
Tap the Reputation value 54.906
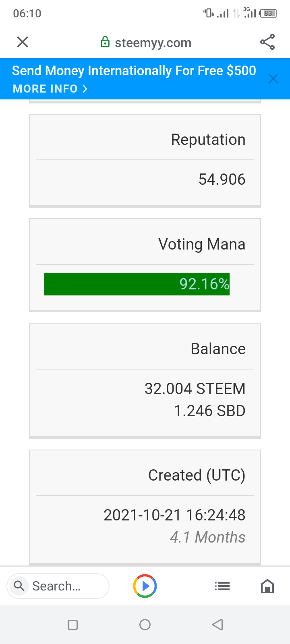click(x=222, y=180)
